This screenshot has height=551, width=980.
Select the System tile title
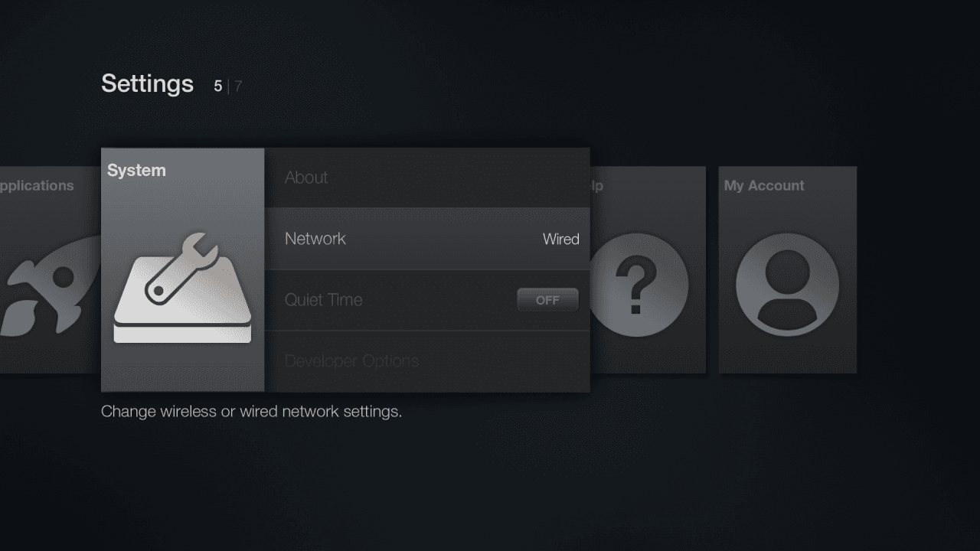136,171
